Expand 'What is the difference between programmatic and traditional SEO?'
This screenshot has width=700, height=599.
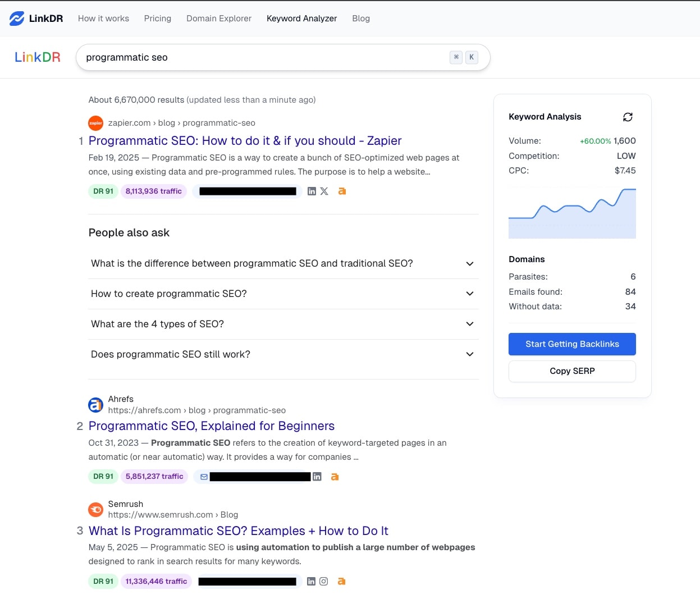[x=469, y=263]
